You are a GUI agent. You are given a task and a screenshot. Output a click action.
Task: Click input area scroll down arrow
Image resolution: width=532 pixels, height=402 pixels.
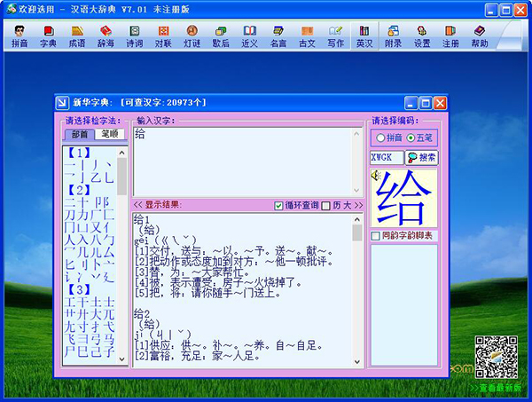tap(356, 190)
